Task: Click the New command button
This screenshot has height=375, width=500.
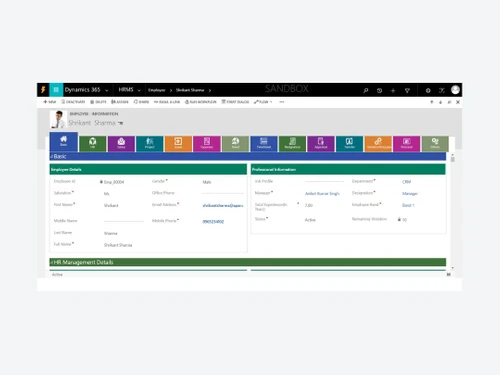Action: [x=50, y=102]
